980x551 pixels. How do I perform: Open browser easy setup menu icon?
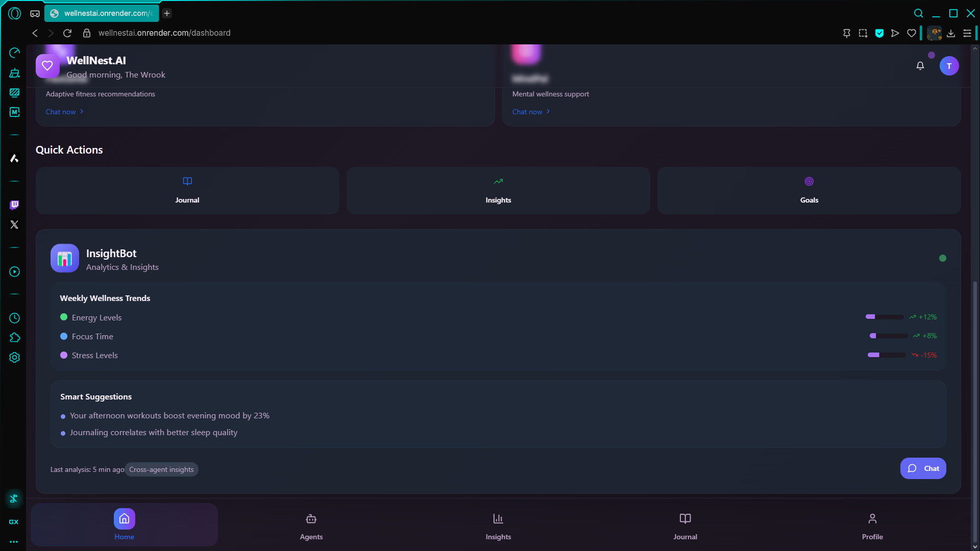(x=967, y=33)
